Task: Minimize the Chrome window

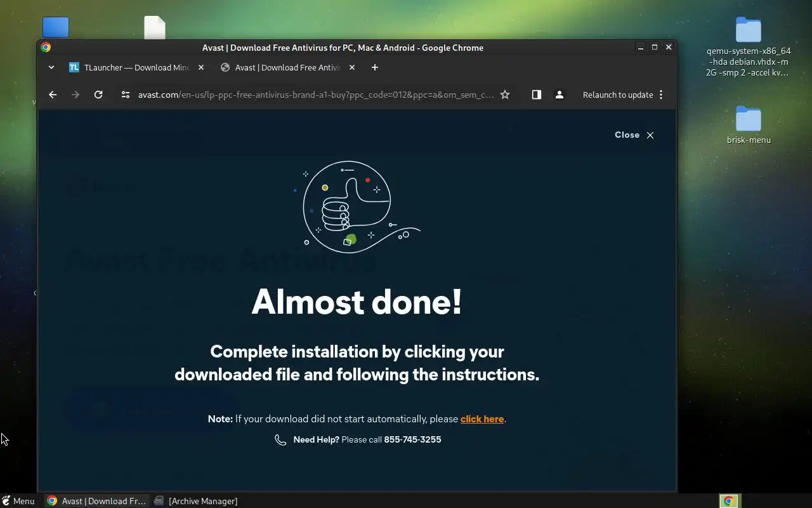Action: pos(641,47)
